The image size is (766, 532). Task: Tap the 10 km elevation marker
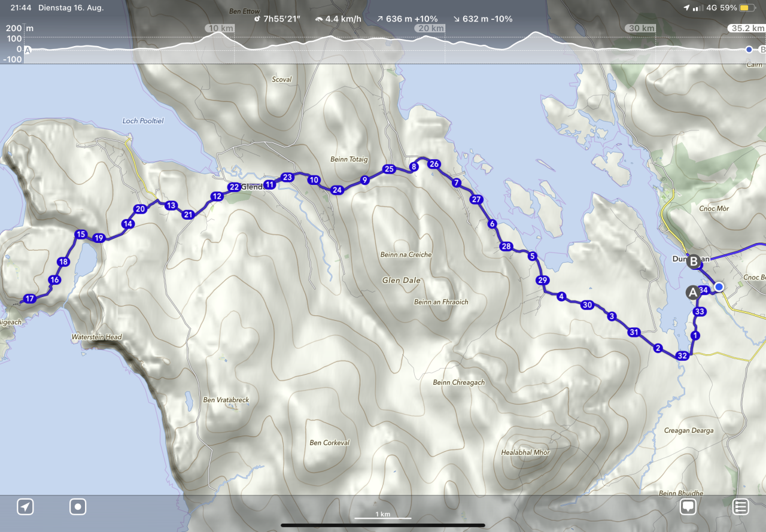click(x=219, y=28)
